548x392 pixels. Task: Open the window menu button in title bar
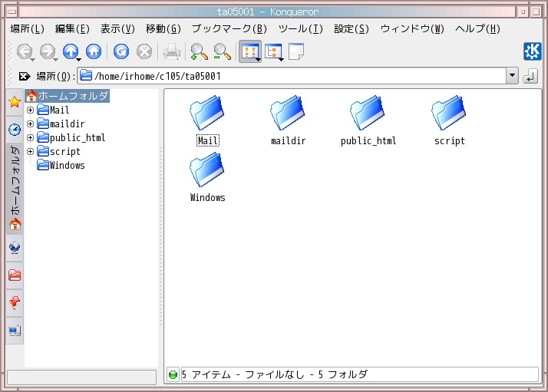(x=12, y=12)
